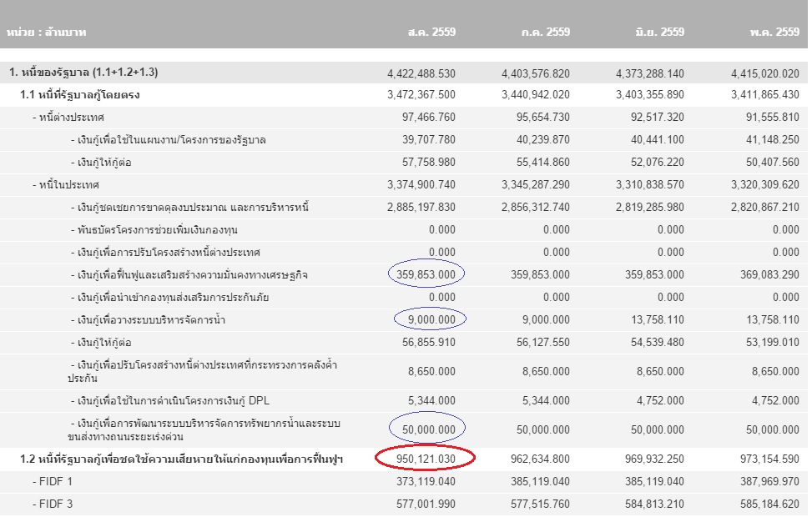Click circled value 9,000.000 under ส.ค. 2559
The height and width of the screenshot is (517, 812).
coord(431,320)
